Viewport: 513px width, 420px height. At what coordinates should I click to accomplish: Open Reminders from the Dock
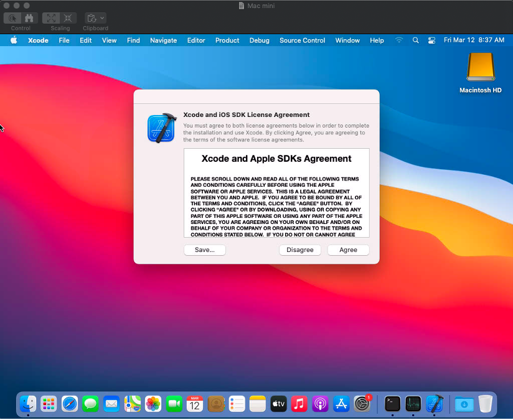(237, 404)
